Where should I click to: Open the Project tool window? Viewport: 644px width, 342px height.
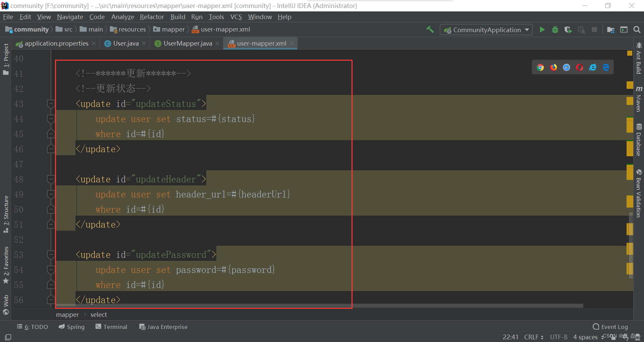pos(6,59)
